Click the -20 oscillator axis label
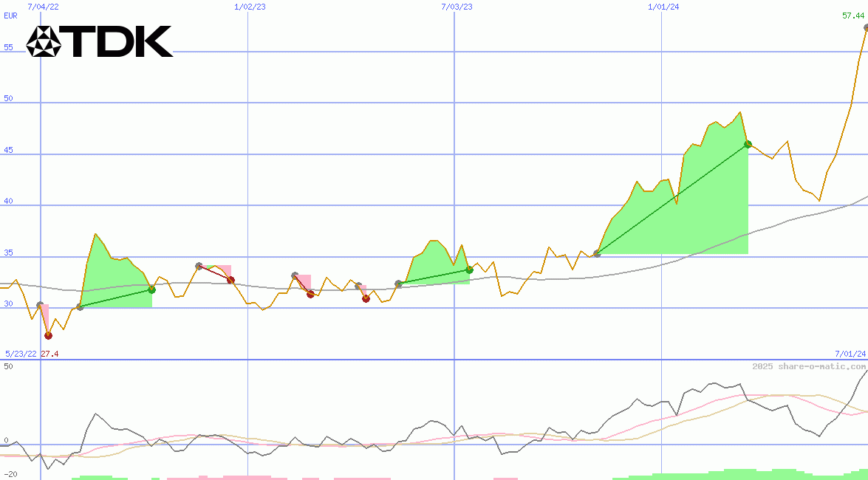868x480 pixels. [10, 475]
